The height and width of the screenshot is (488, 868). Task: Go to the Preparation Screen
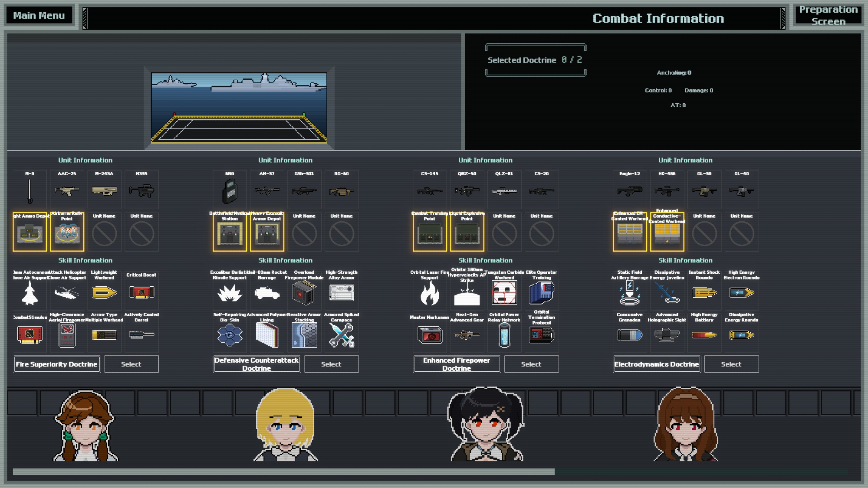pos(828,16)
